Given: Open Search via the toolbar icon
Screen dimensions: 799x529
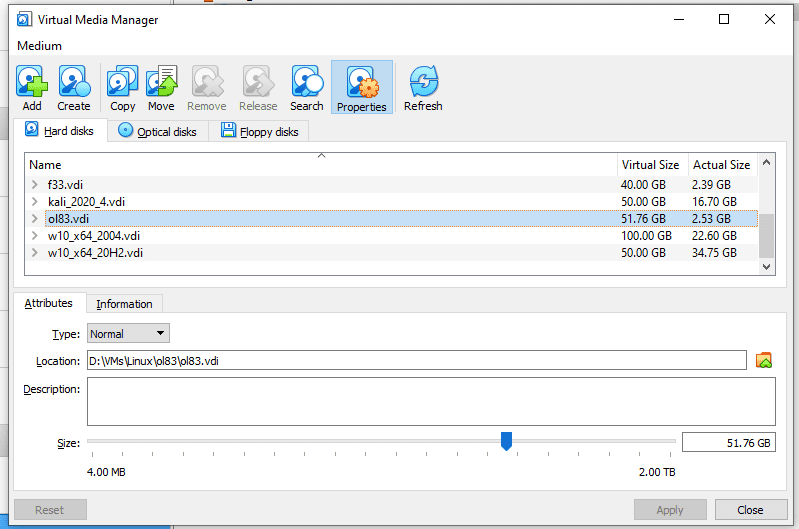Looking at the screenshot, I should tap(307, 86).
